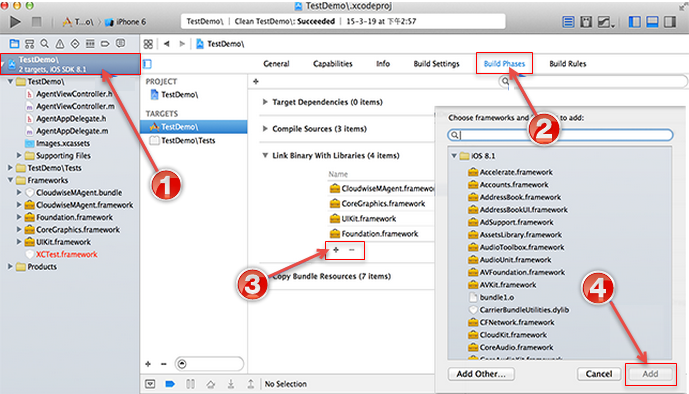Viewport: 689px width, 394px height.
Task: Step into in the debug bar
Action: pyautogui.click(x=231, y=384)
